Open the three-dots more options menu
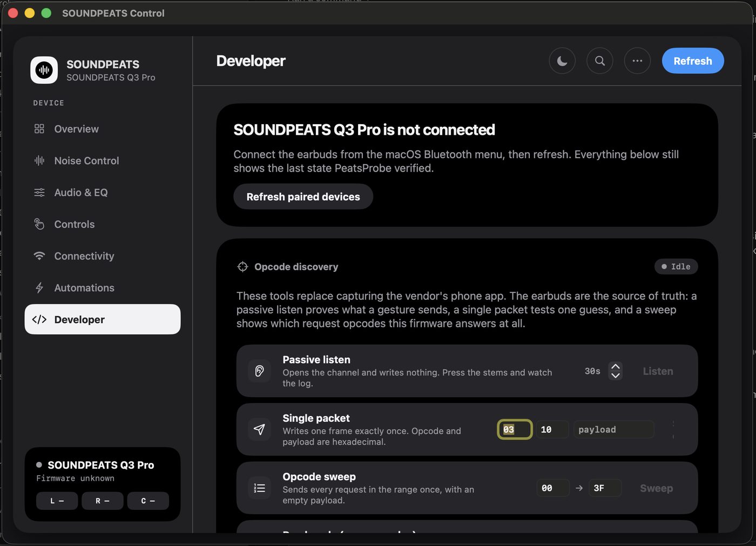Screen dimensions: 756x546 pos(637,61)
